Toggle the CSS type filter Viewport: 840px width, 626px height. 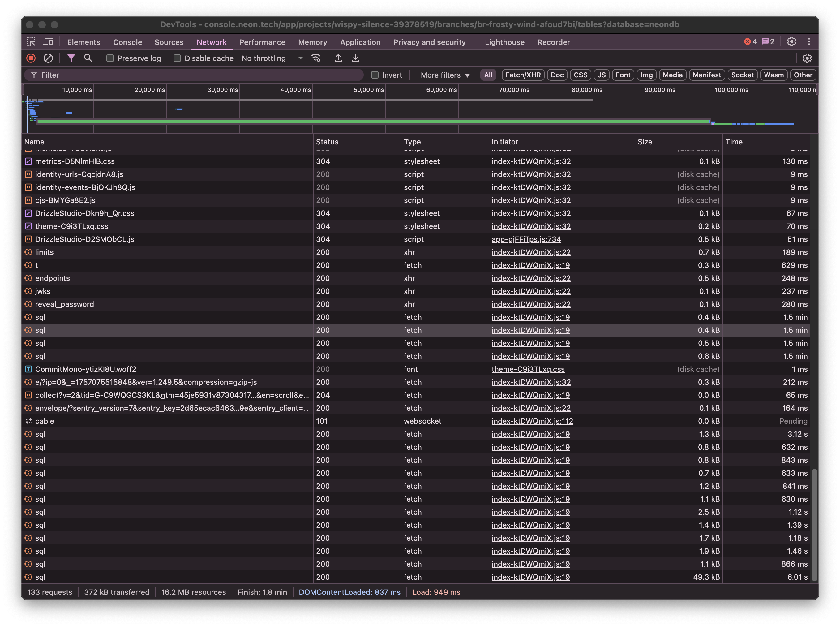coord(580,75)
